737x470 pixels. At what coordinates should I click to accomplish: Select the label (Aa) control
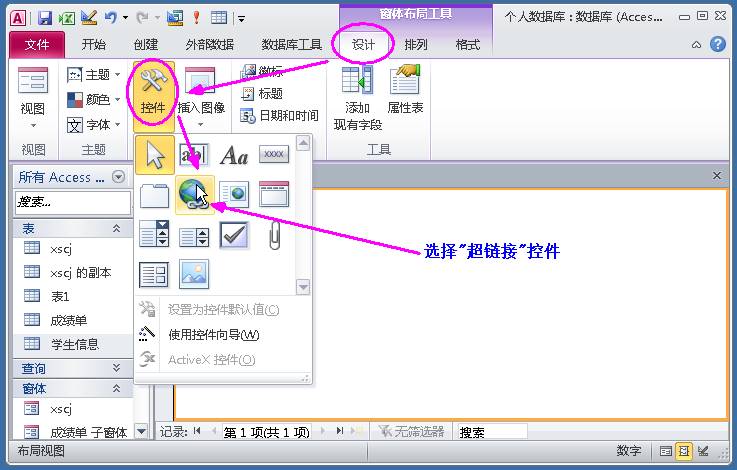pos(234,155)
